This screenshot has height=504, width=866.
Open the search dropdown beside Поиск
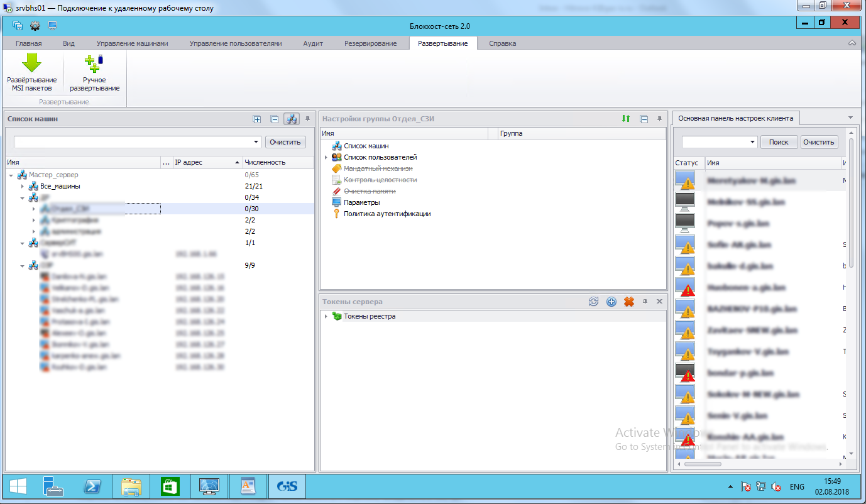point(753,142)
